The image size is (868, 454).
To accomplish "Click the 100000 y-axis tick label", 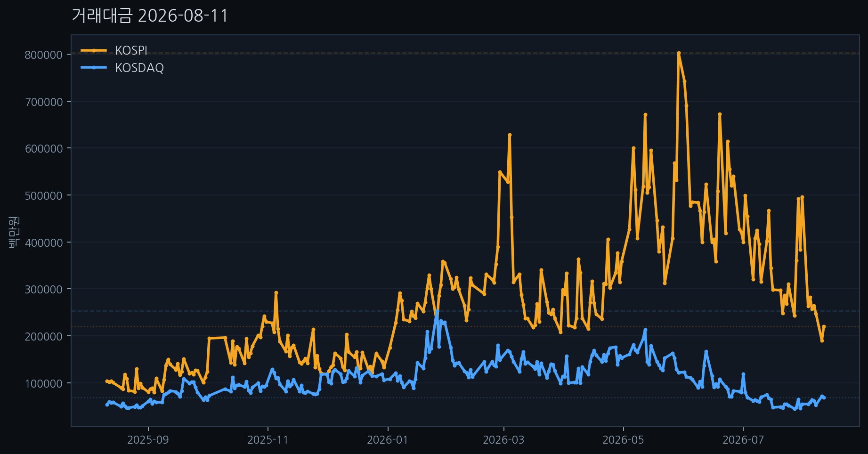I will pos(43,383).
